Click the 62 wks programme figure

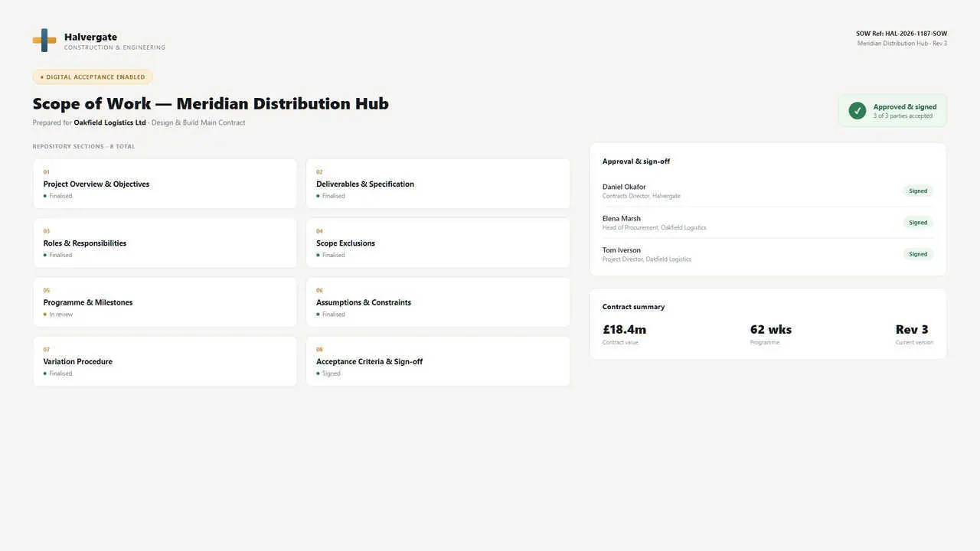771,330
